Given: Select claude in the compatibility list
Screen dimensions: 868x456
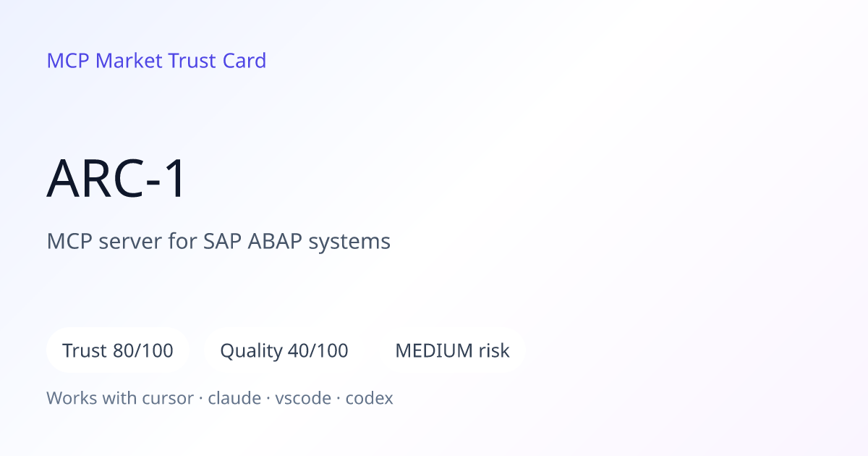Looking at the screenshot, I should (x=234, y=398).
